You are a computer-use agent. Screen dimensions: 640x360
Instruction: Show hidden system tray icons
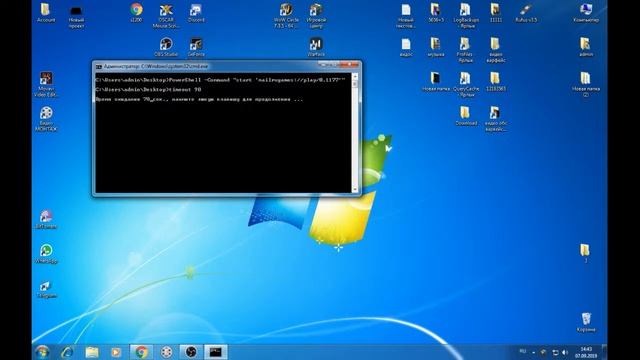[533, 352]
